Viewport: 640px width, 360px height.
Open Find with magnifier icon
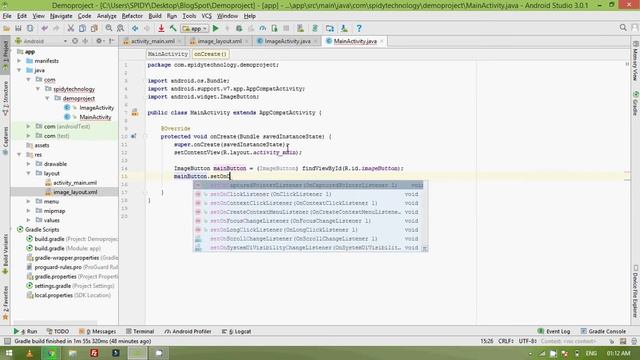109,29
